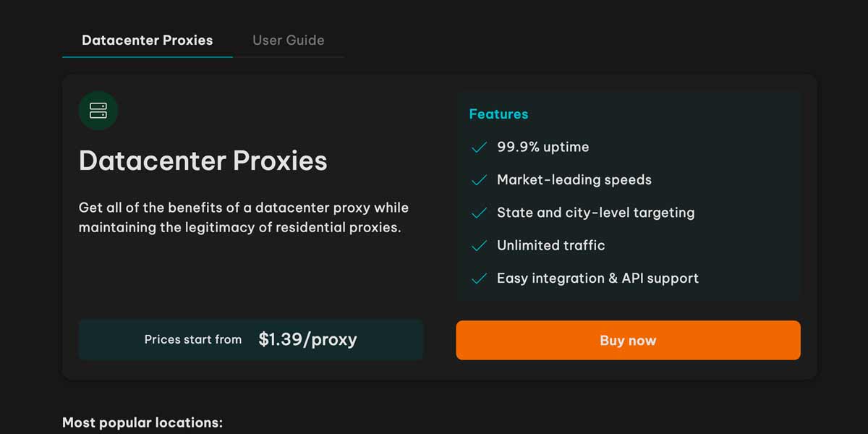Select the Unlimited traffic feature text
Image resolution: width=868 pixels, height=434 pixels.
pos(550,246)
